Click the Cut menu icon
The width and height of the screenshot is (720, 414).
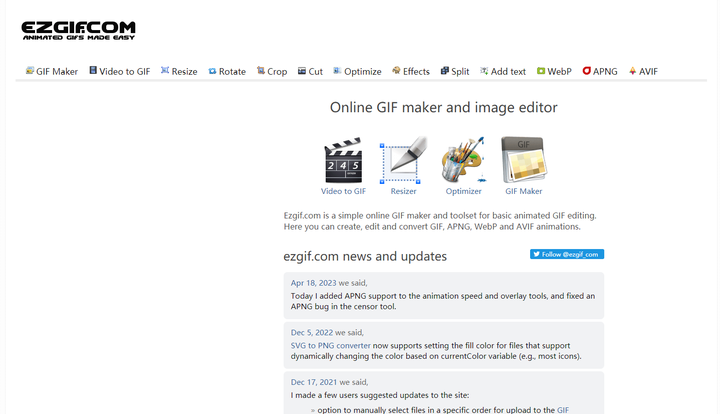coord(302,71)
